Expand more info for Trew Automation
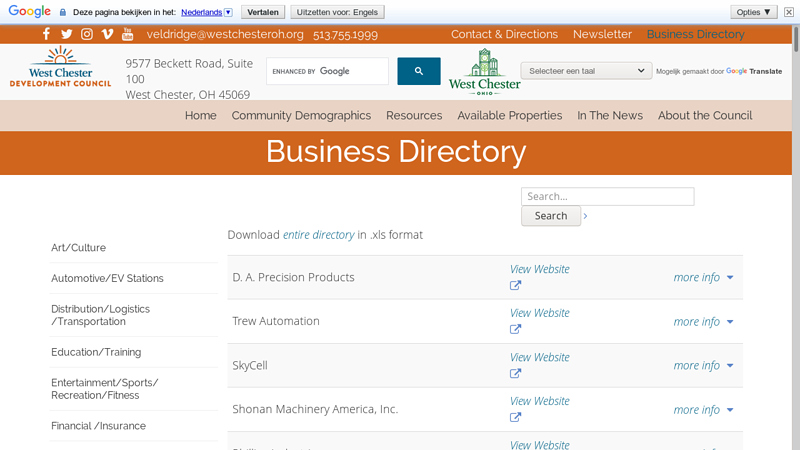The width and height of the screenshot is (800, 450). click(x=703, y=321)
